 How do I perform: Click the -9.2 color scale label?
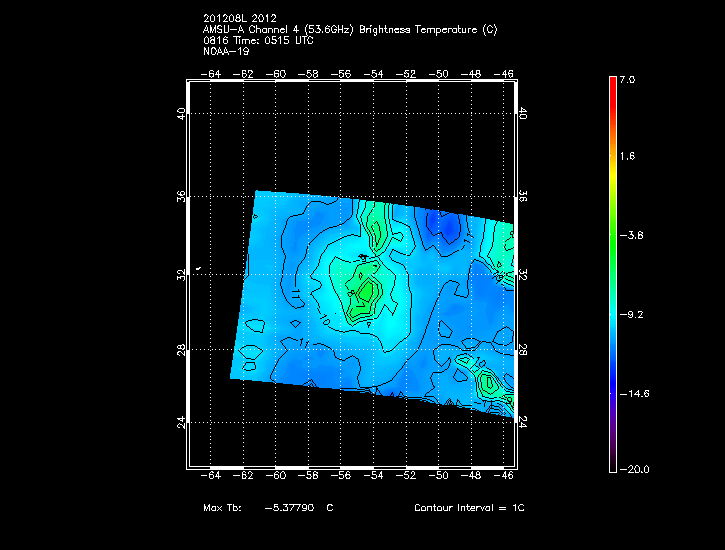(x=629, y=314)
